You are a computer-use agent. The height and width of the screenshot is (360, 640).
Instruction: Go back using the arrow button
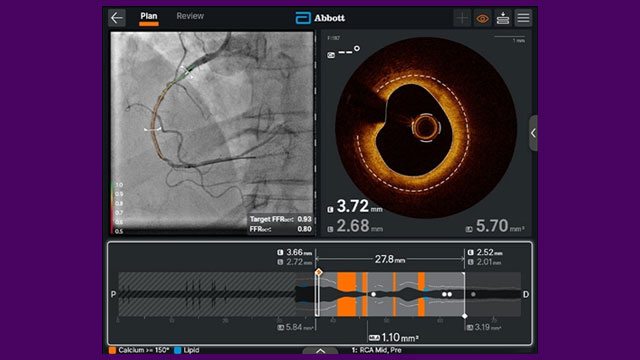click(x=117, y=18)
